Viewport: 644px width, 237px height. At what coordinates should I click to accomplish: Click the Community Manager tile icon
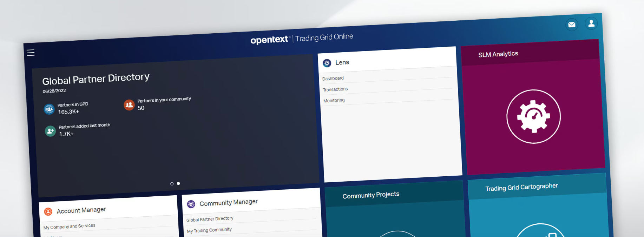pos(191,204)
